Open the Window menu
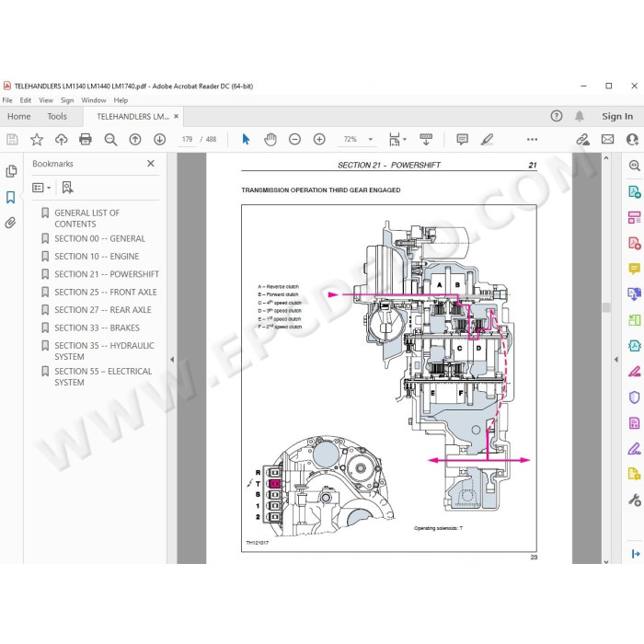The width and height of the screenshot is (644, 644). coord(94,100)
